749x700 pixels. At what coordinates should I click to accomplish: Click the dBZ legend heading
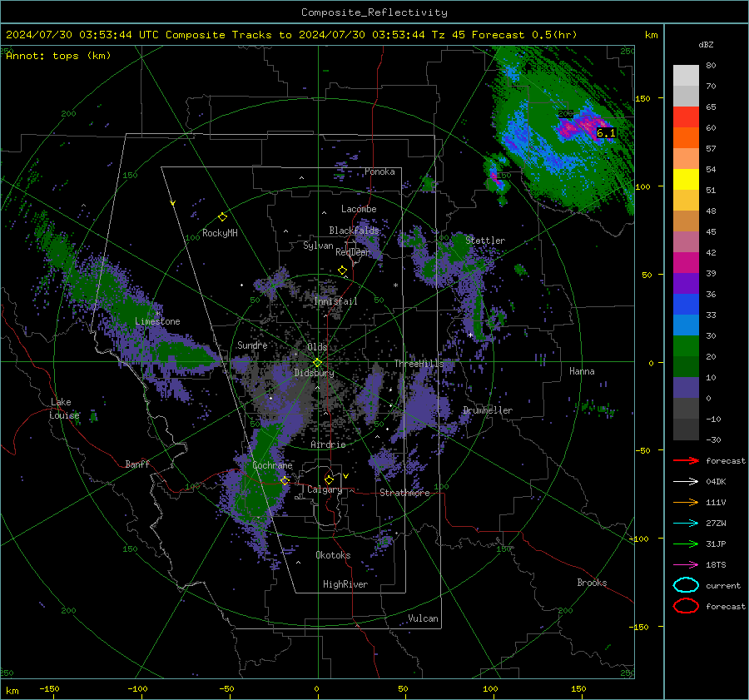pos(706,45)
